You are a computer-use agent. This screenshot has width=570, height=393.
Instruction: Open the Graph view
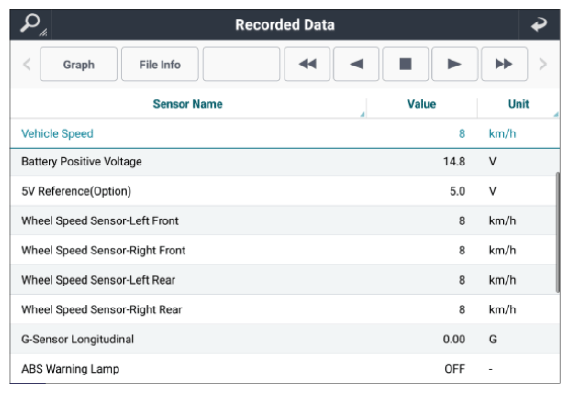click(79, 64)
